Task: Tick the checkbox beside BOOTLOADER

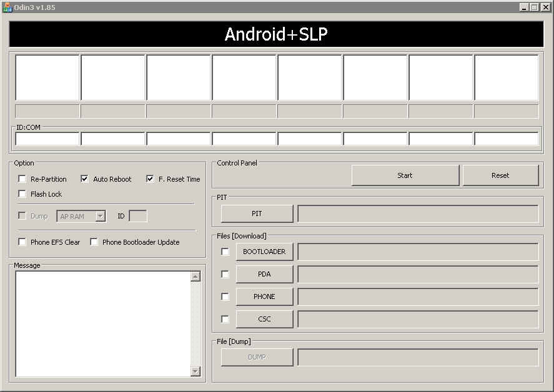Action: [x=225, y=252]
